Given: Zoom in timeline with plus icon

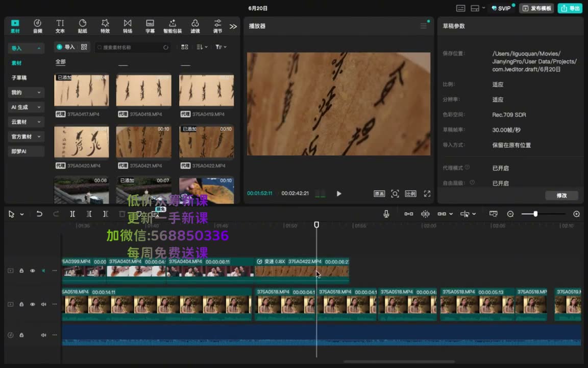Looking at the screenshot, I should [x=576, y=214].
